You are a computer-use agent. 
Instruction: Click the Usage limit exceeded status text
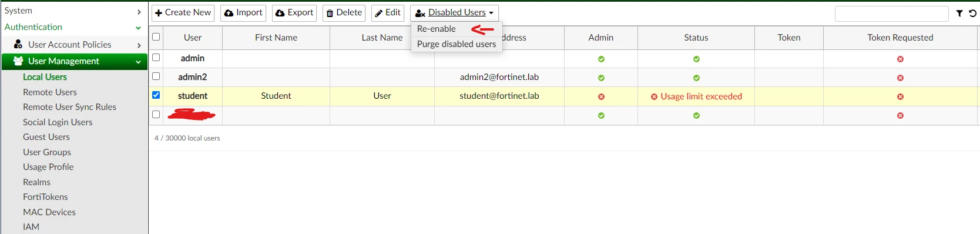702,96
